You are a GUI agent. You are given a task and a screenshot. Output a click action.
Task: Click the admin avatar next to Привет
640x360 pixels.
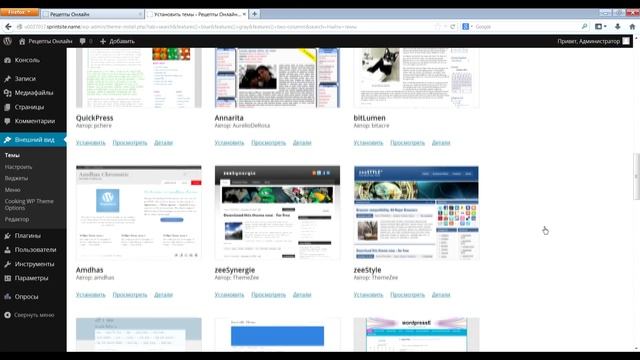point(626,41)
